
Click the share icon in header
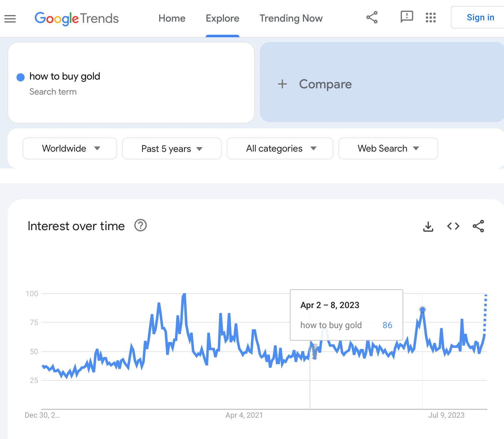point(372,18)
